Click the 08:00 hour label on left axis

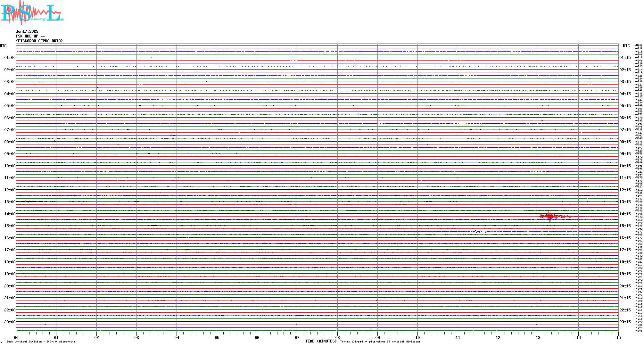pyautogui.click(x=10, y=142)
